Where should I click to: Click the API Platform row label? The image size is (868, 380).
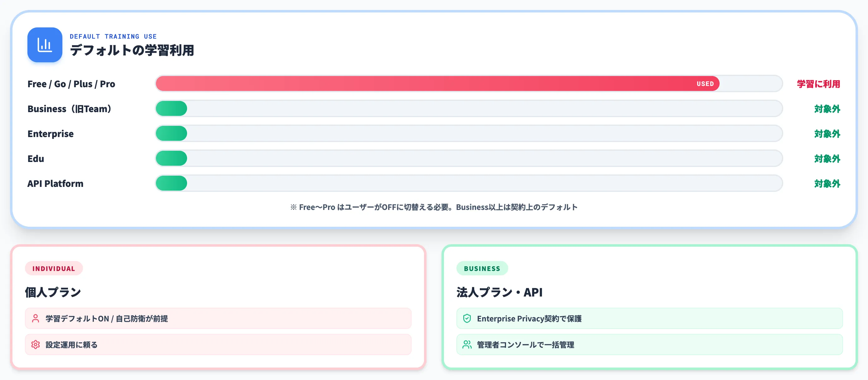(x=55, y=183)
